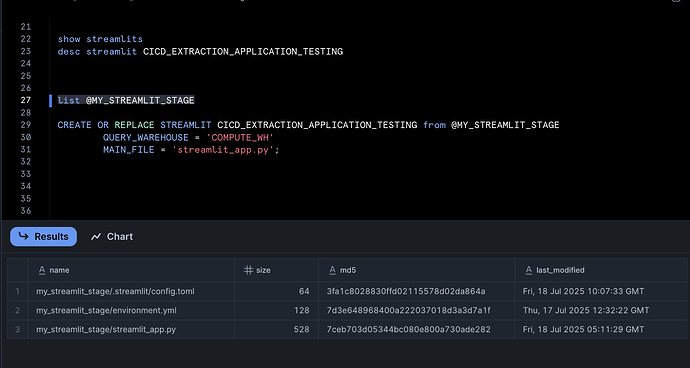Image resolution: width=690 pixels, height=368 pixels.
Task: Switch to the Results tab
Action: coord(43,236)
